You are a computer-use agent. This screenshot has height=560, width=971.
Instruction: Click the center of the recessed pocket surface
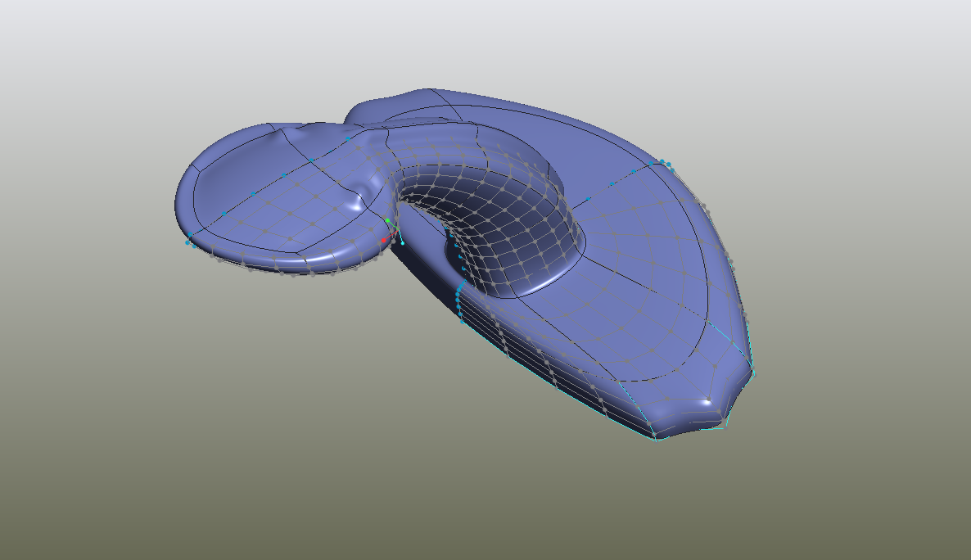491,217
